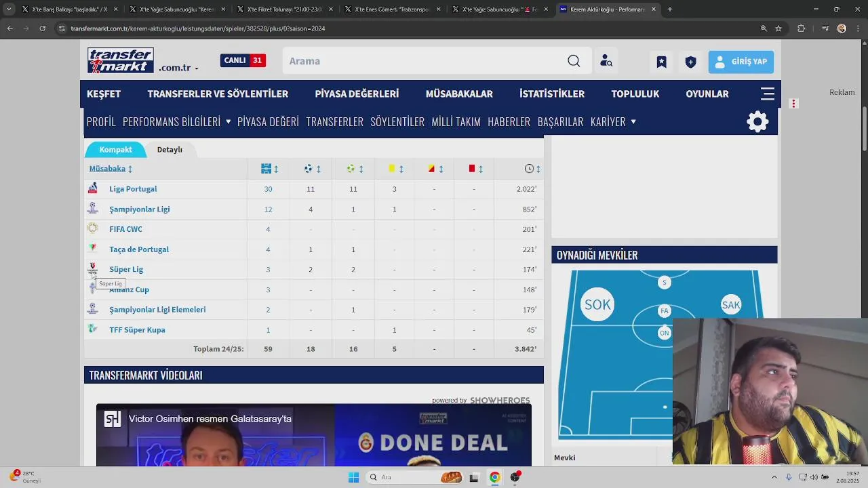
Task: Go back with the browser back arrow
Action: tap(9, 28)
